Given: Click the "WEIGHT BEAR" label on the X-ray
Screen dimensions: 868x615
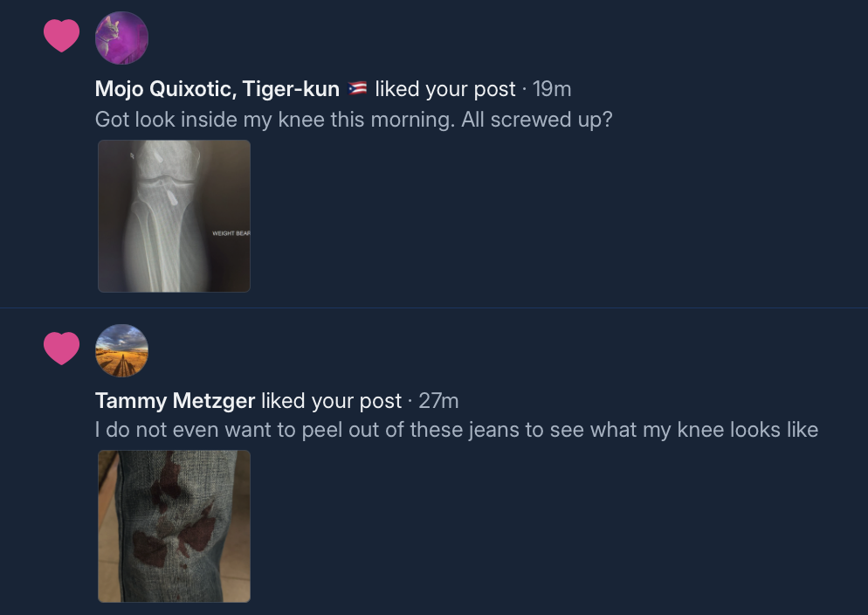Looking at the screenshot, I should click(231, 234).
